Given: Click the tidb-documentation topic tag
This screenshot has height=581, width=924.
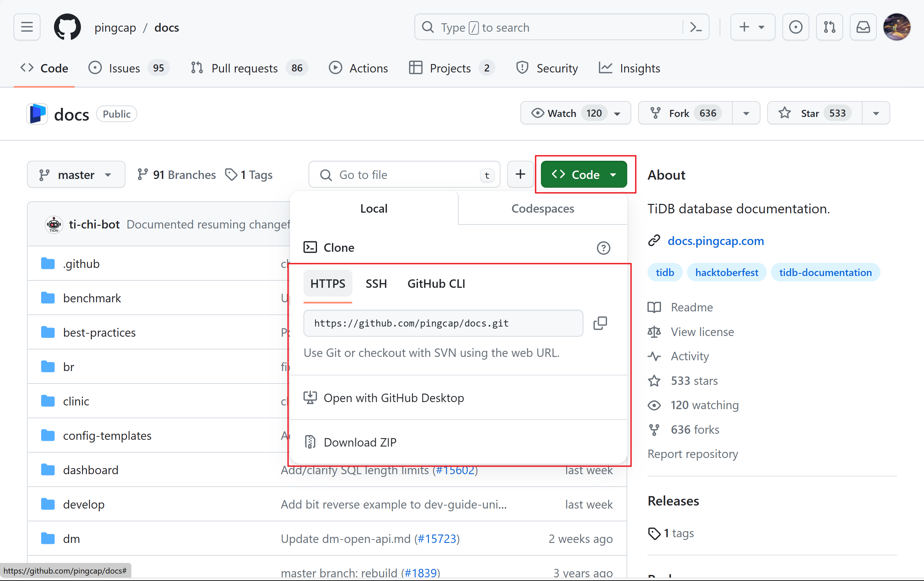Looking at the screenshot, I should pyautogui.click(x=825, y=272).
